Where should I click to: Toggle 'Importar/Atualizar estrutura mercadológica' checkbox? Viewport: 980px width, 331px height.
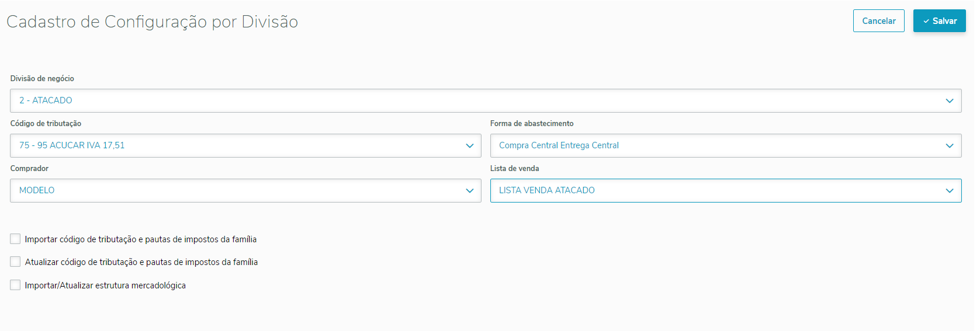[x=15, y=285]
